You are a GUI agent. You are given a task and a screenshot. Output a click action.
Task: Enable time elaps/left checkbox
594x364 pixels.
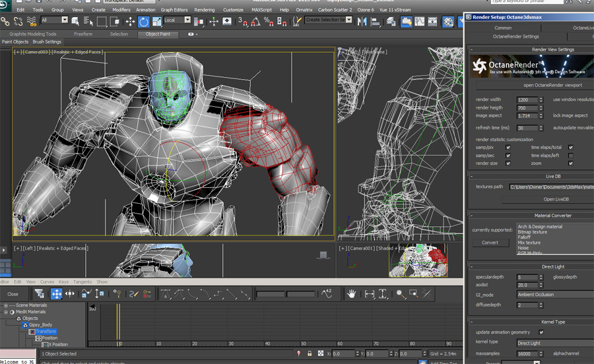pos(570,156)
